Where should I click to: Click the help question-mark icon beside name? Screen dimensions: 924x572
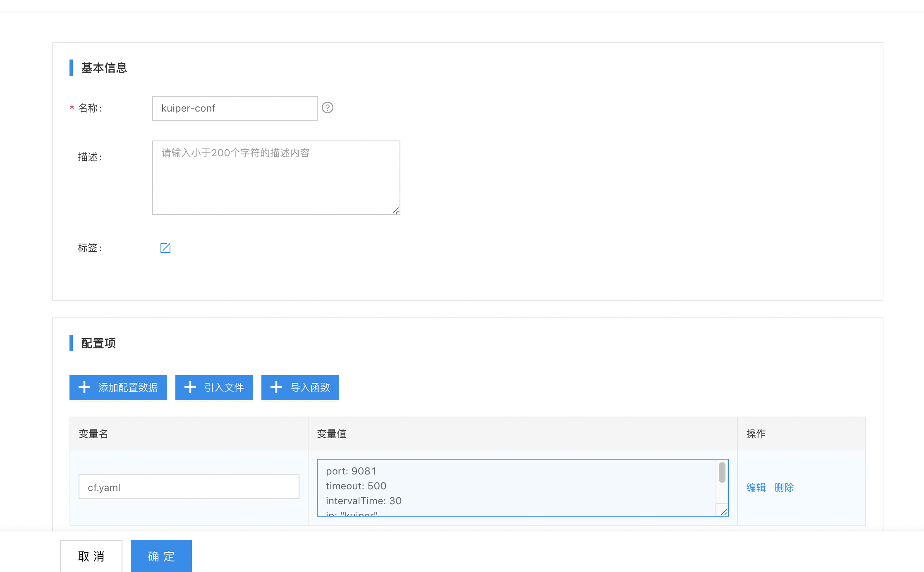[x=328, y=108]
